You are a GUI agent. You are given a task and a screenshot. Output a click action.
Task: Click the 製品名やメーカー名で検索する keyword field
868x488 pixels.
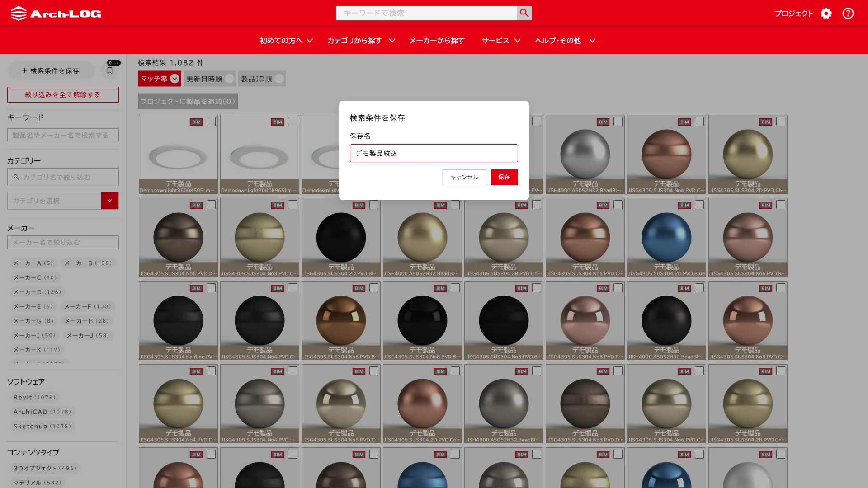63,135
